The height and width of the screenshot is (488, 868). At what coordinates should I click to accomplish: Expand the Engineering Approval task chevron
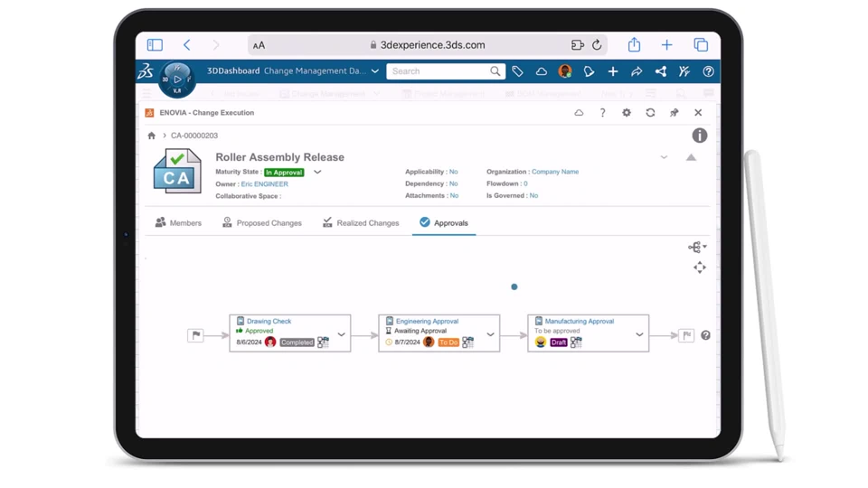pos(490,334)
